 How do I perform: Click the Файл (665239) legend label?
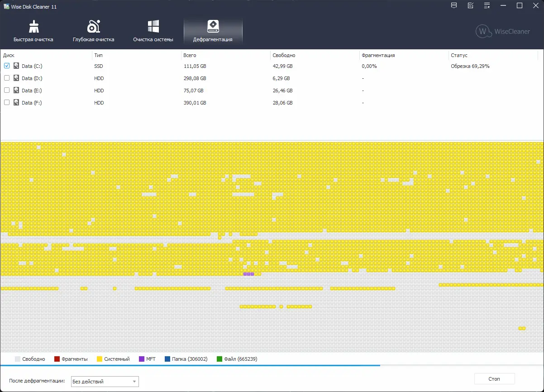tap(241, 359)
